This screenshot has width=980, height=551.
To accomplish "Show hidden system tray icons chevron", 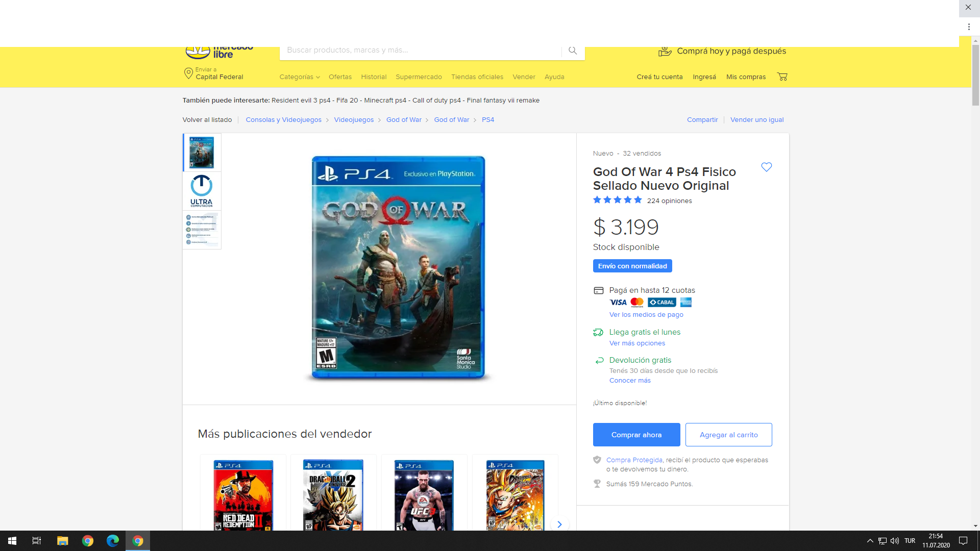I will click(x=870, y=541).
